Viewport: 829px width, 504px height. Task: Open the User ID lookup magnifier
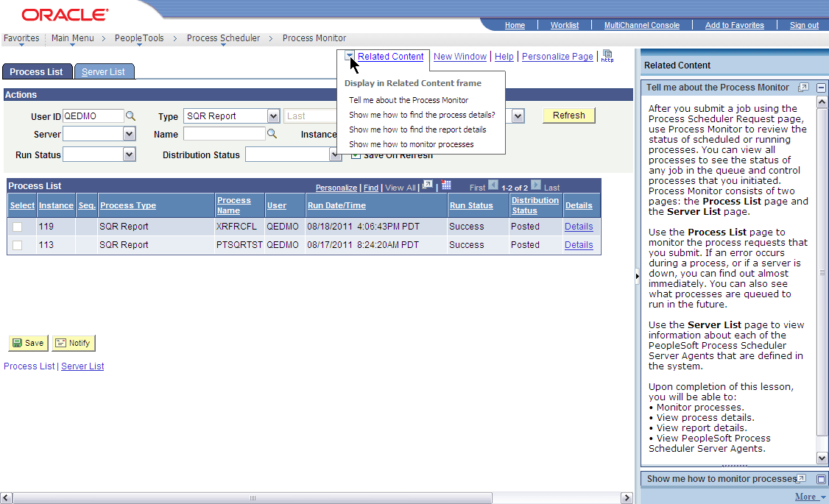130,115
